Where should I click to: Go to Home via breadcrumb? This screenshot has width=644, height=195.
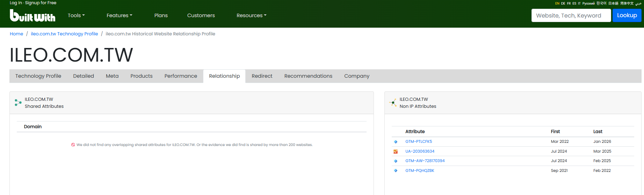pyautogui.click(x=16, y=34)
